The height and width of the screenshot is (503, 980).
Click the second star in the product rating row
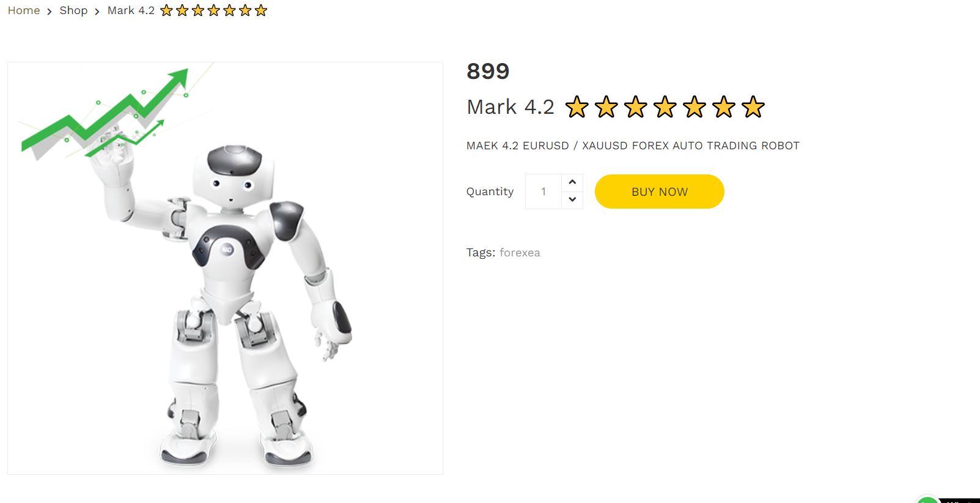pos(606,107)
